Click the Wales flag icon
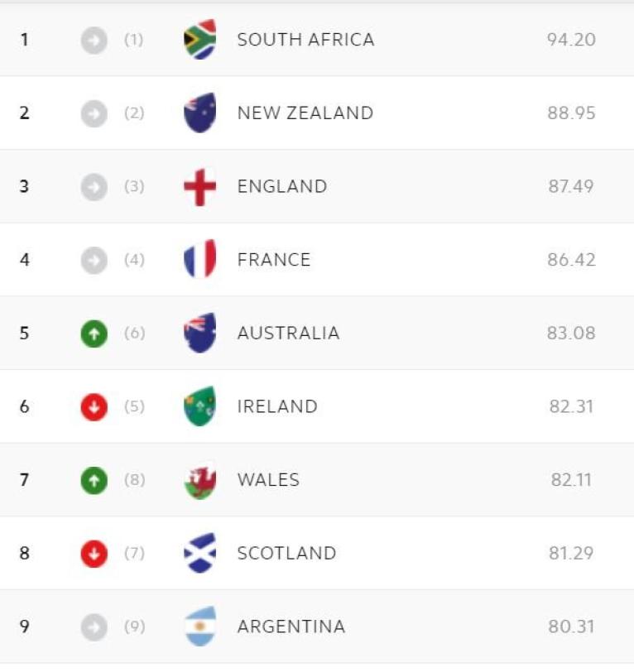 coord(199,480)
